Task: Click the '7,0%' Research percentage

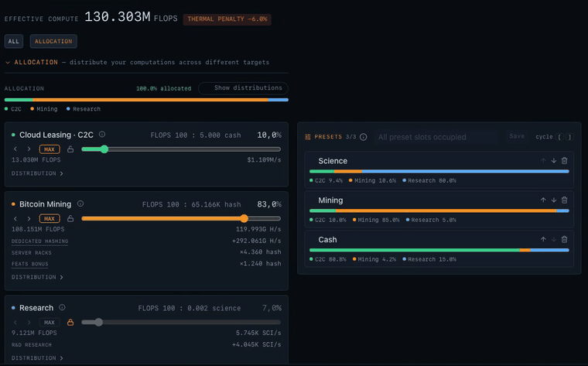Action: tap(272, 308)
